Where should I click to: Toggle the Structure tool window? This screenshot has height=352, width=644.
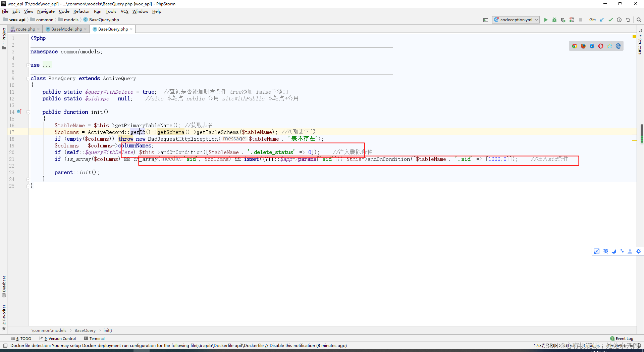640,42
